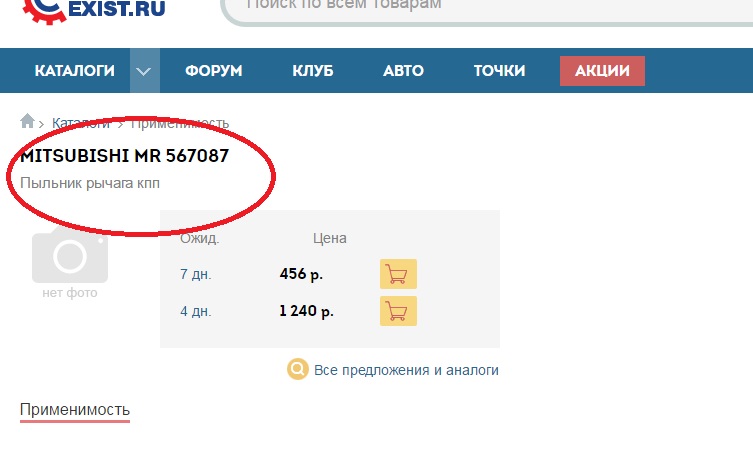753x459 pixels.
Task: Open the КАТАЛОГИ menu item
Action: pos(74,71)
